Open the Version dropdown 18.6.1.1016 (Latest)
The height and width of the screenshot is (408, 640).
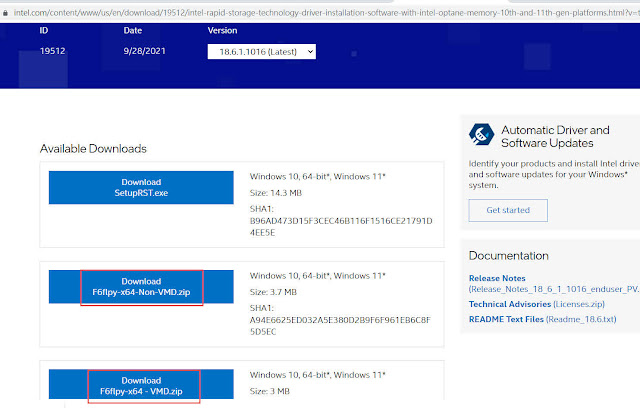coord(262,52)
